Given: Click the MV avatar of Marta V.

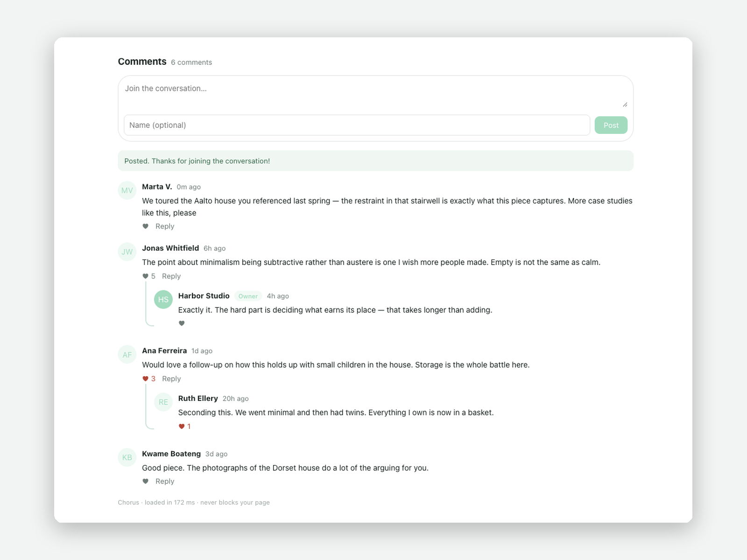Looking at the screenshot, I should pyautogui.click(x=127, y=190).
